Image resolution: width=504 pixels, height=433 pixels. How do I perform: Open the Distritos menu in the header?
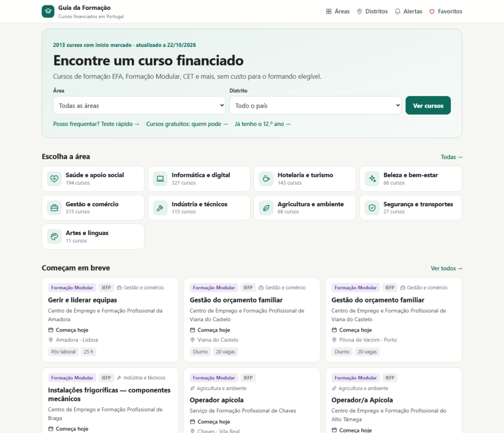pyautogui.click(x=372, y=12)
